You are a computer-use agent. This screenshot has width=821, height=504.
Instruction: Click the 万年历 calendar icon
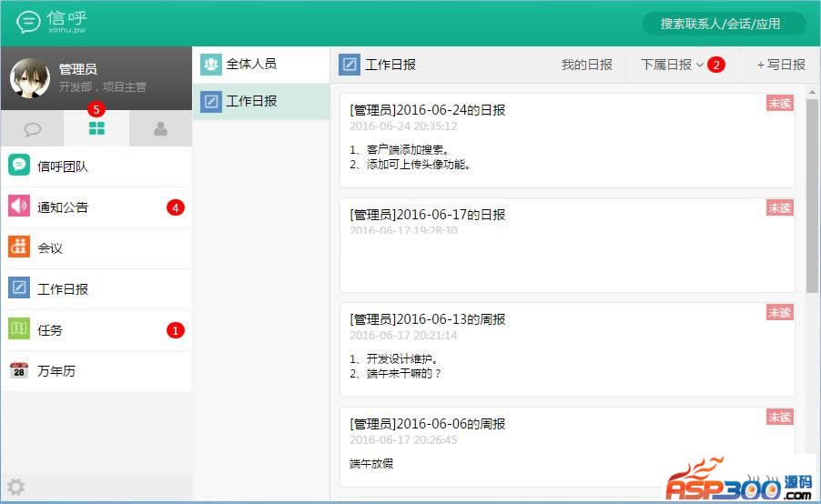(19, 370)
